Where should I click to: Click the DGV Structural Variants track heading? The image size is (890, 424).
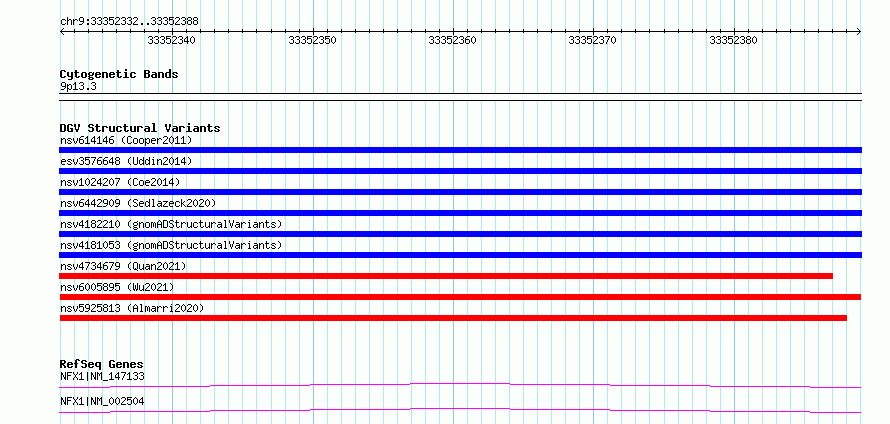[140, 128]
